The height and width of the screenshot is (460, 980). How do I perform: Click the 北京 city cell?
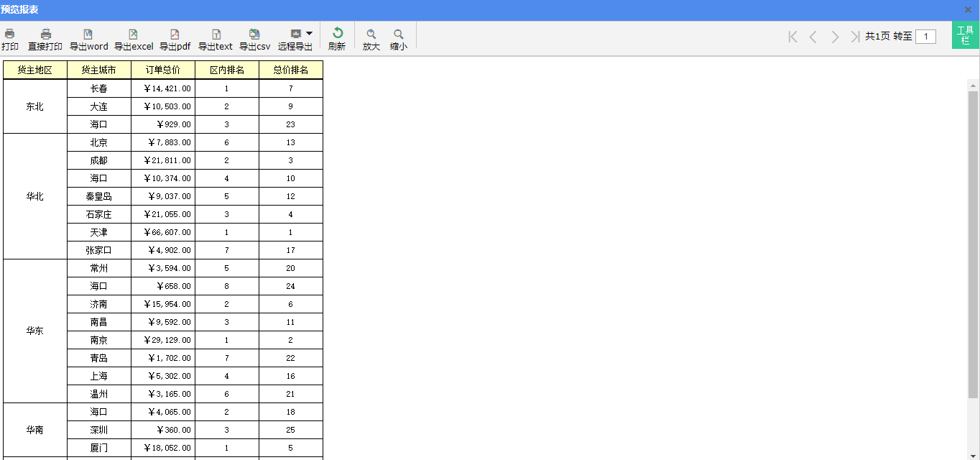coord(99,142)
